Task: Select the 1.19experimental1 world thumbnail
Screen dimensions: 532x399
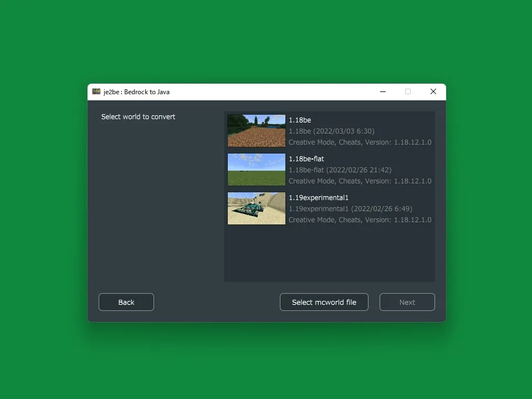Action: tap(257, 208)
